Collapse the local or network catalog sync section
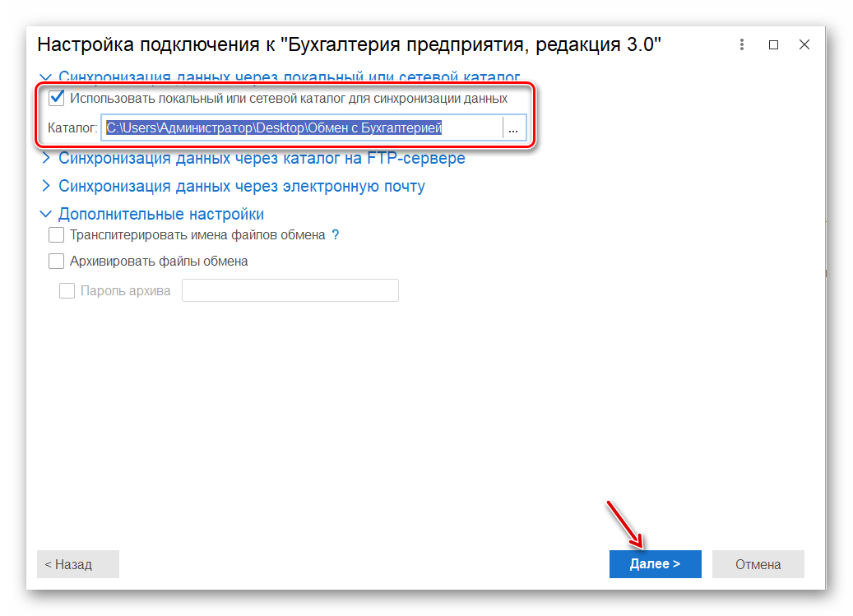This screenshot has width=853, height=616. 46,78
